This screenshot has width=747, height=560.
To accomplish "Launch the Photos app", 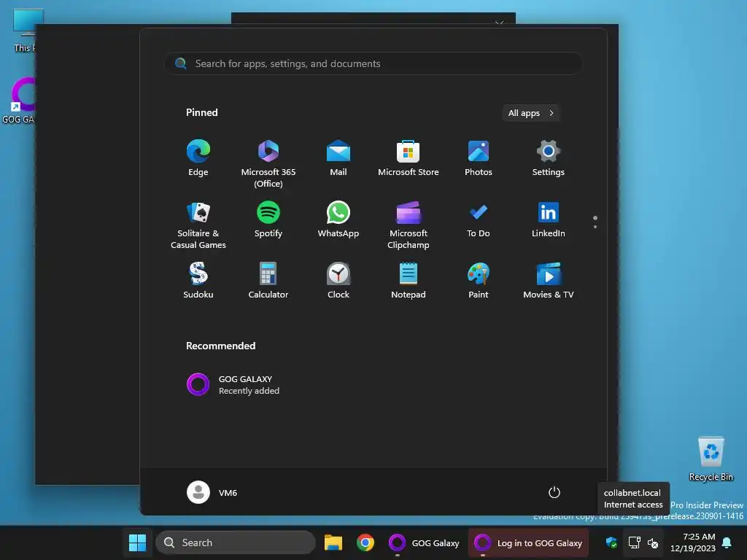I will [x=479, y=158].
